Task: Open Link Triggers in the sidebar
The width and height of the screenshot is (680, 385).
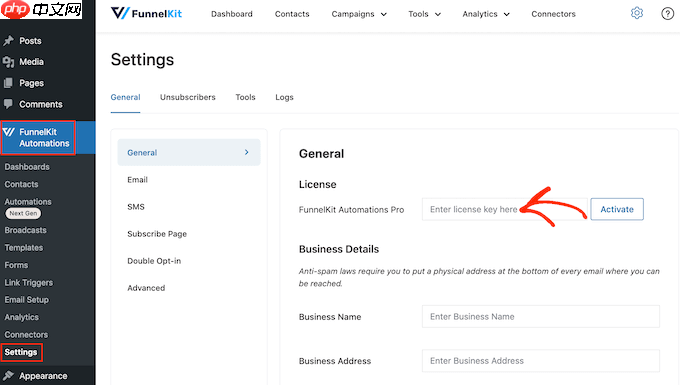Action: (x=29, y=282)
